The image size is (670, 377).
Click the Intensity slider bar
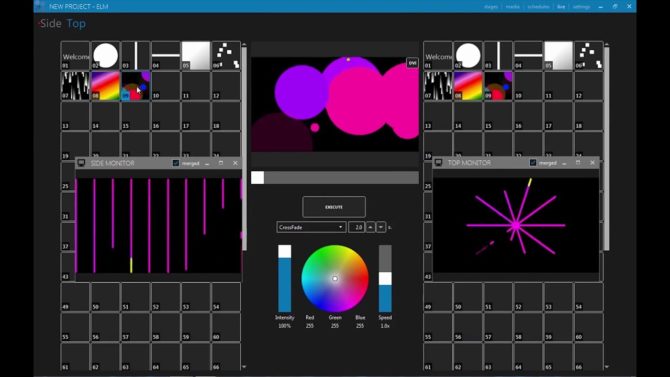click(285, 278)
